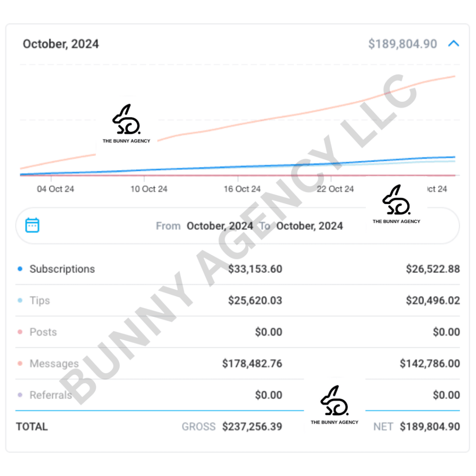476x476 pixels.
Task: Click the Bunny Agency logo on chart
Action: tap(126, 123)
